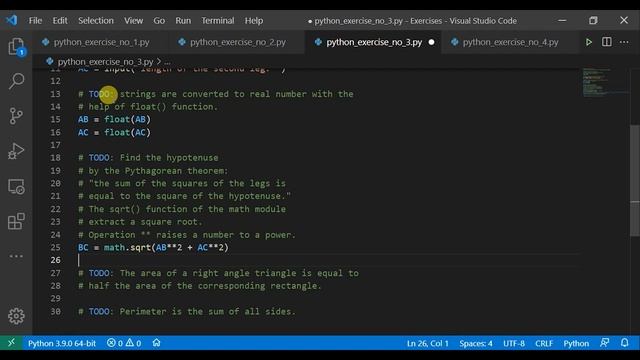
Task: Click line number 25 in gutter
Action: click(55, 247)
